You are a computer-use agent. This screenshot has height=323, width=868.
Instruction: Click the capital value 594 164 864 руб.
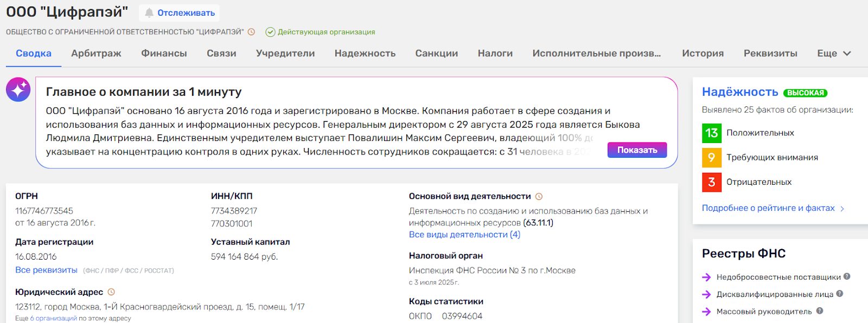[x=244, y=256]
